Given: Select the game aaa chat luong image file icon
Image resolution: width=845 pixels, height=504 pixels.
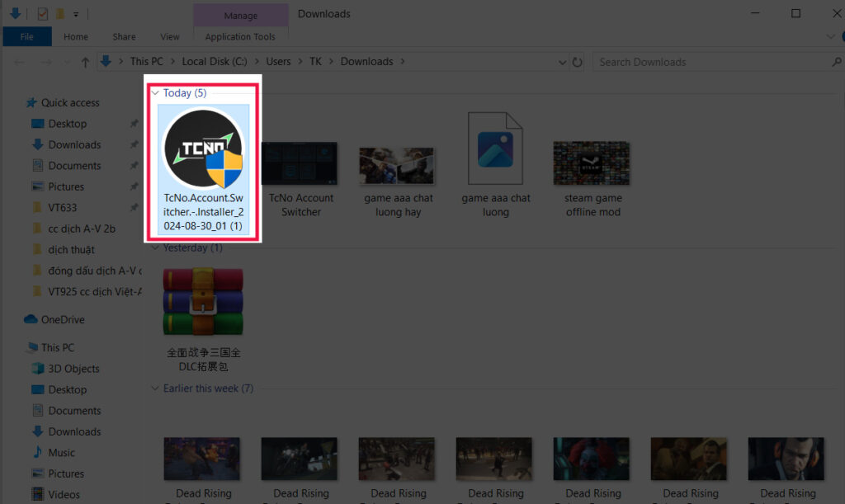Looking at the screenshot, I should 495,148.
